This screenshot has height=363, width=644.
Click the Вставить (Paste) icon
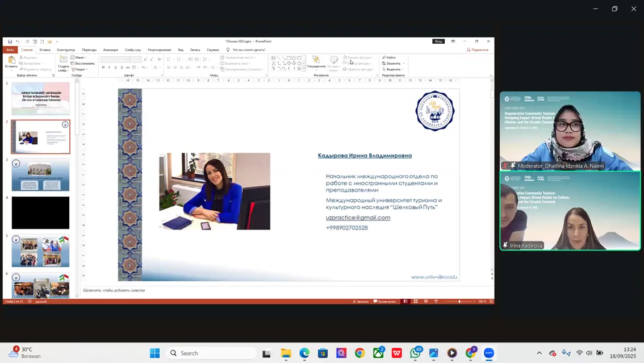coord(11,61)
